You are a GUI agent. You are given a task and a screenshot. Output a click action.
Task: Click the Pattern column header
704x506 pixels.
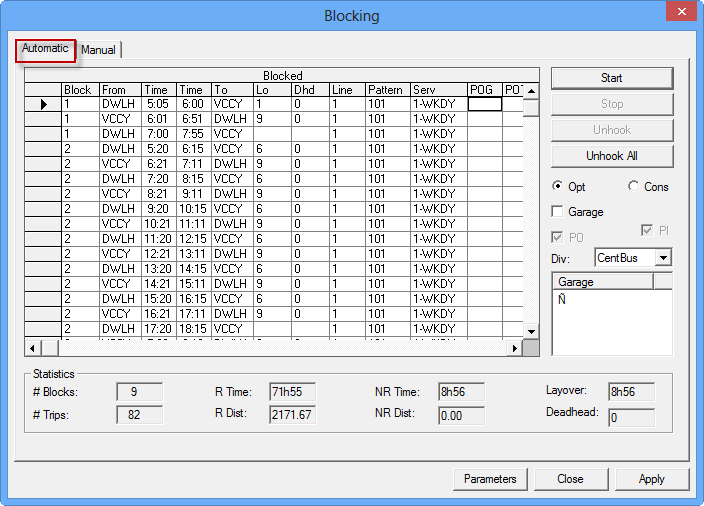(388, 90)
